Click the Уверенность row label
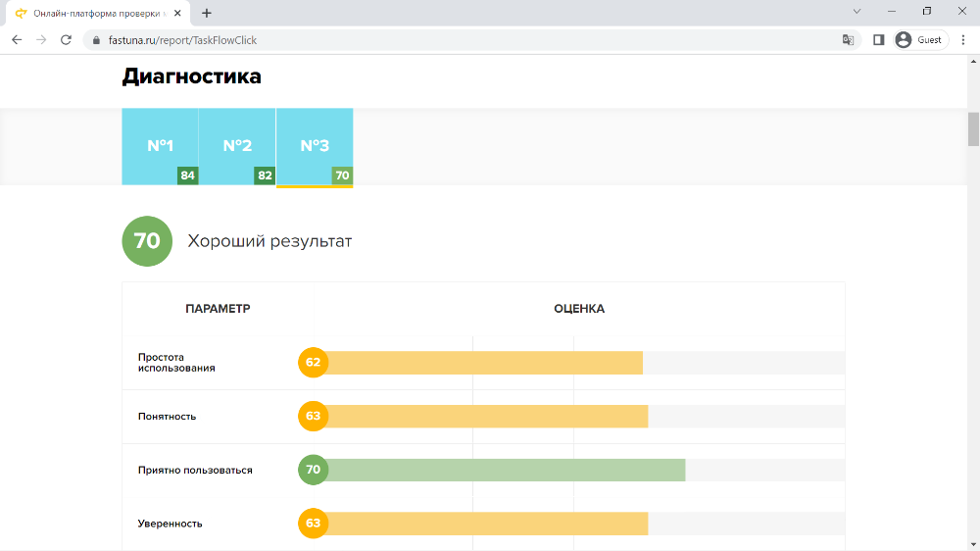Screen dimensions: 980x551 coord(170,525)
